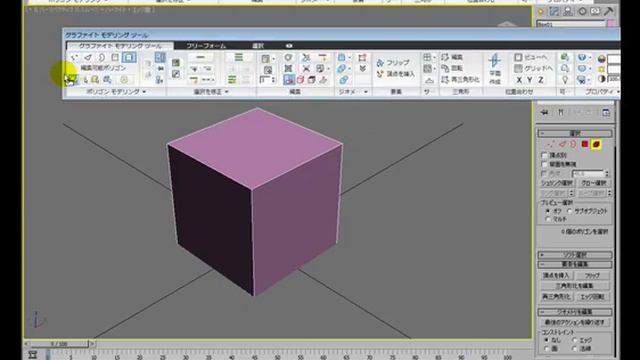Click グロー選択 (Grow) button
This screenshot has height=360, width=640.
click(594, 183)
